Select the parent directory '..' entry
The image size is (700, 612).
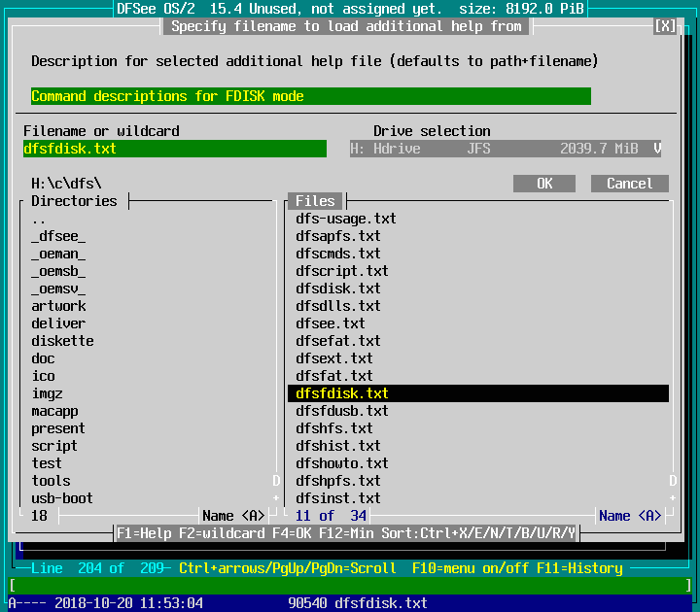(x=39, y=219)
